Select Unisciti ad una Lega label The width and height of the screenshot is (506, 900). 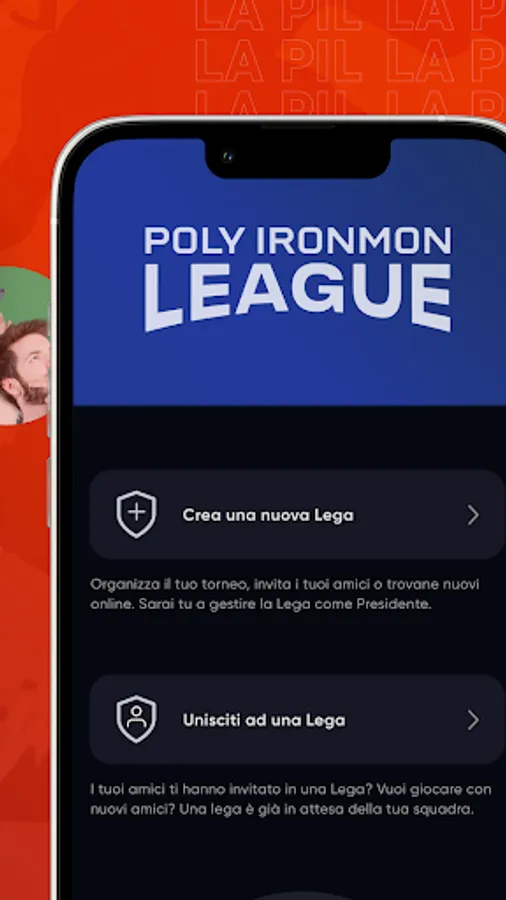264,720
